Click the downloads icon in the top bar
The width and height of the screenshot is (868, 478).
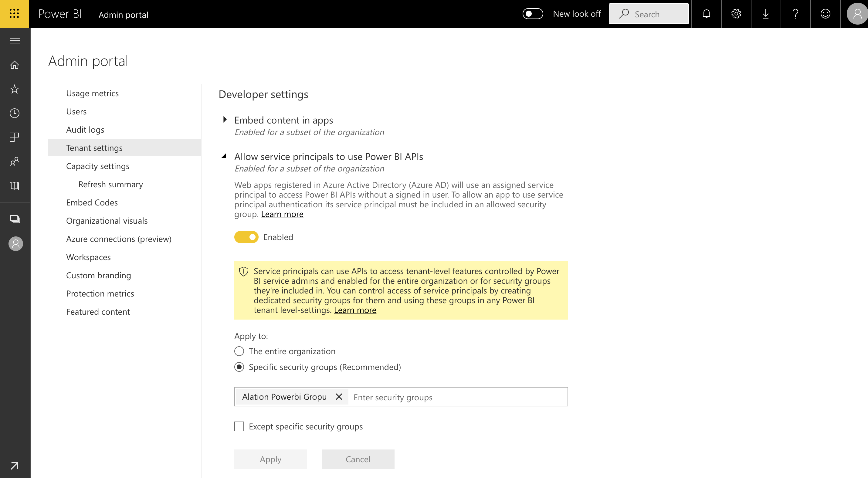pyautogui.click(x=765, y=14)
